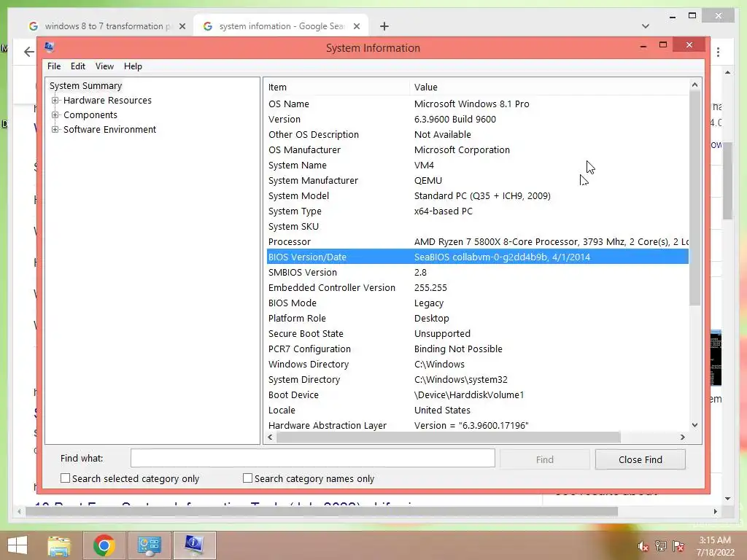The image size is (747, 560).
Task: Select the System Name row
Action: pyautogui.click(x=477, y=166)
